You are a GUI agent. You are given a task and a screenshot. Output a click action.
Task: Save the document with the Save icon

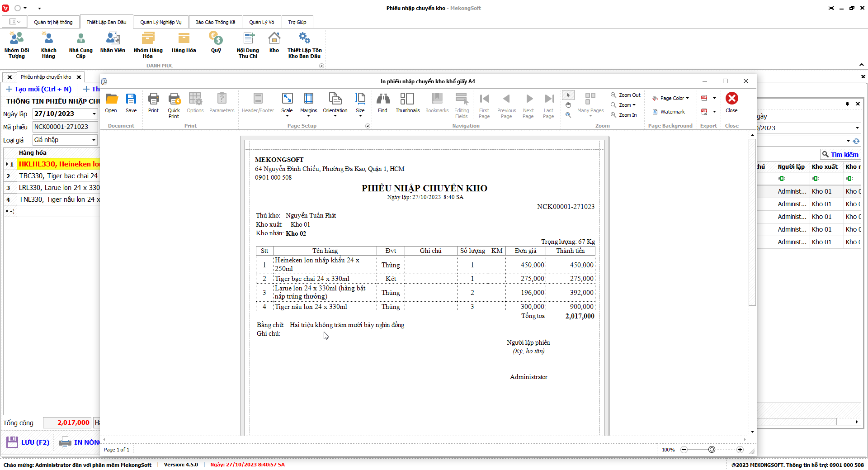point(131,103)
